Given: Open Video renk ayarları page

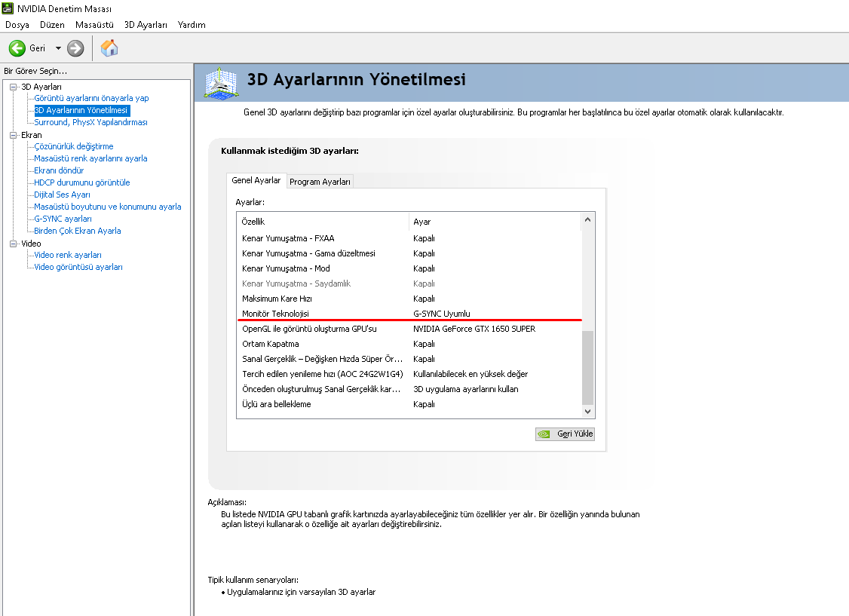Looking at the screenshot, I should coord(68,255).
